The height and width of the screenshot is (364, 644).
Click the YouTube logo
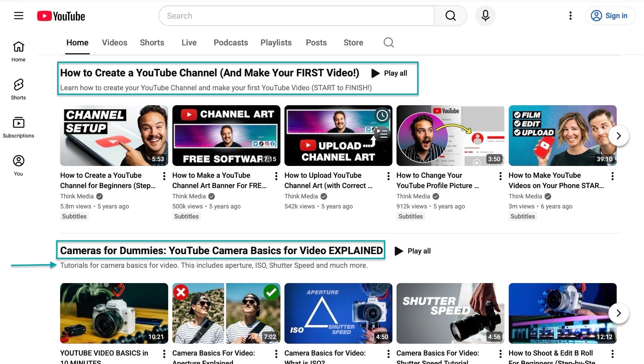click(x=61, y=16)
